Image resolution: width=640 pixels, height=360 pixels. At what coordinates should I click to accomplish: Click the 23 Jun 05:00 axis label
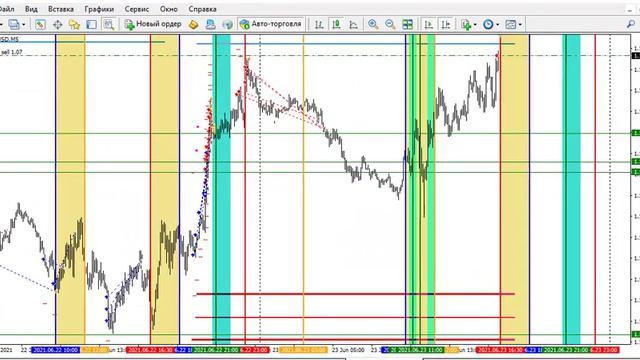(348, 350)
